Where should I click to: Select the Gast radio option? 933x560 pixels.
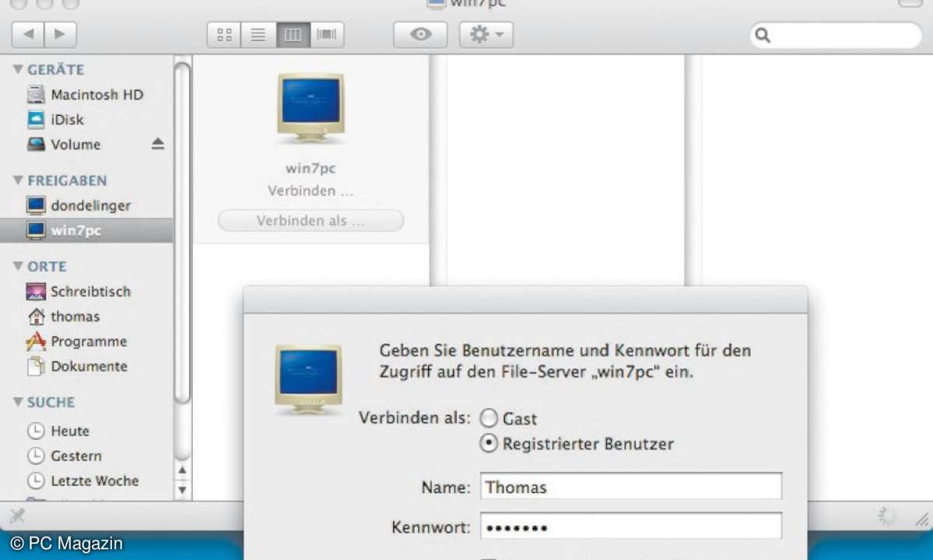pyautogui.click(x=489, y=418)
